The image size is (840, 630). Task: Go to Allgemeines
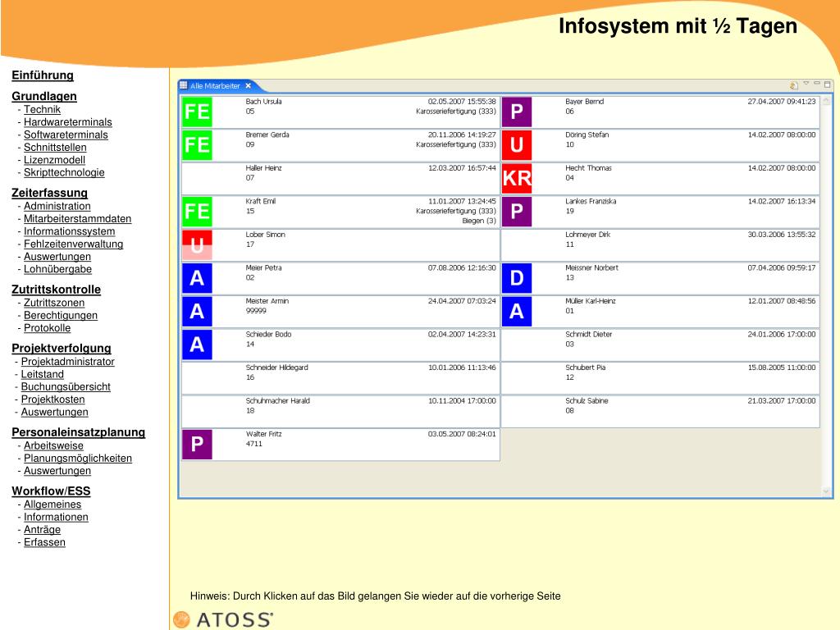52,504
